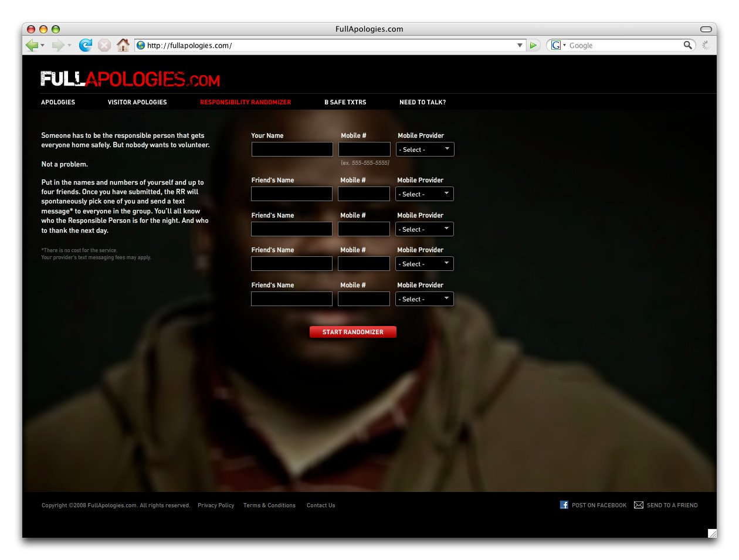Click the browser address bar URL
Screen dimensions: 739x560
[189, 45]
